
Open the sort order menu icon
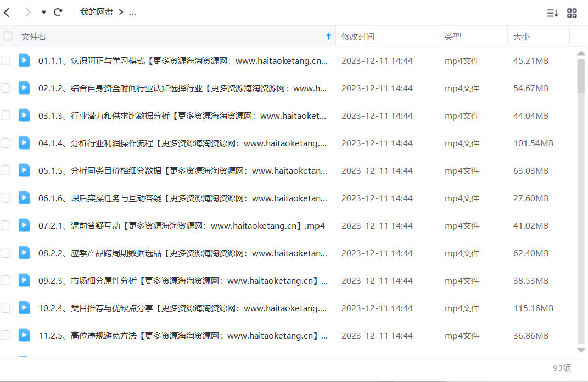tap(552, 13)
